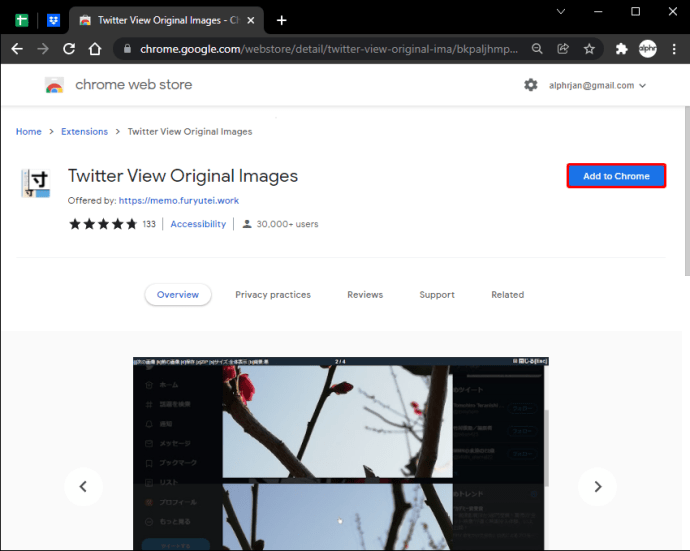Click the Chrome Web Store logo

(x=55, y=85)
